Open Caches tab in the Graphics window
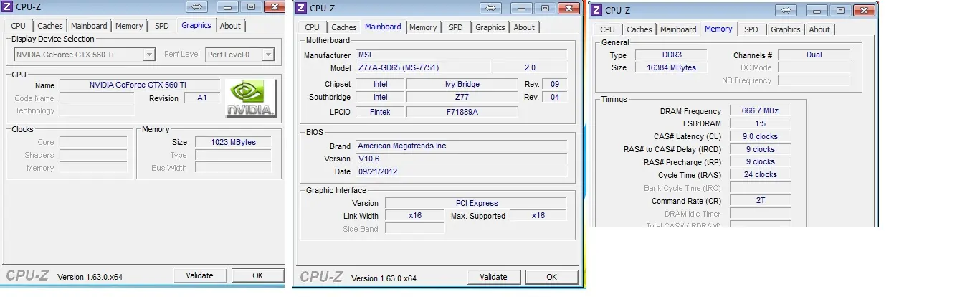The height and width of the screenshot is (297, 980). [x=50, y=26]
